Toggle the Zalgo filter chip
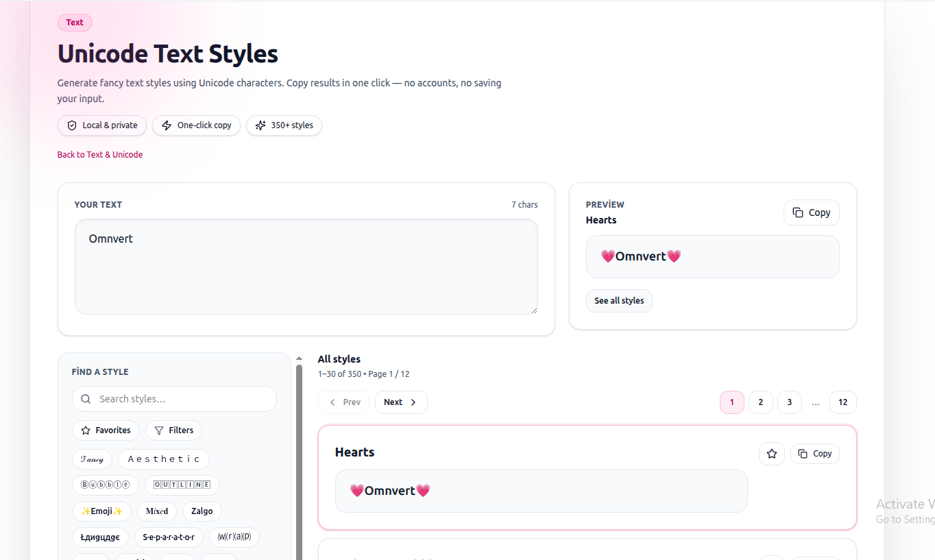The image size is (935, 560). (x=202, y=511)
